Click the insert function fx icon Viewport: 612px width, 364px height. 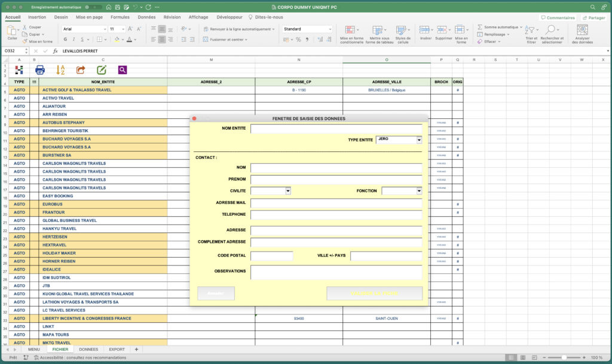tap(55, 51)
